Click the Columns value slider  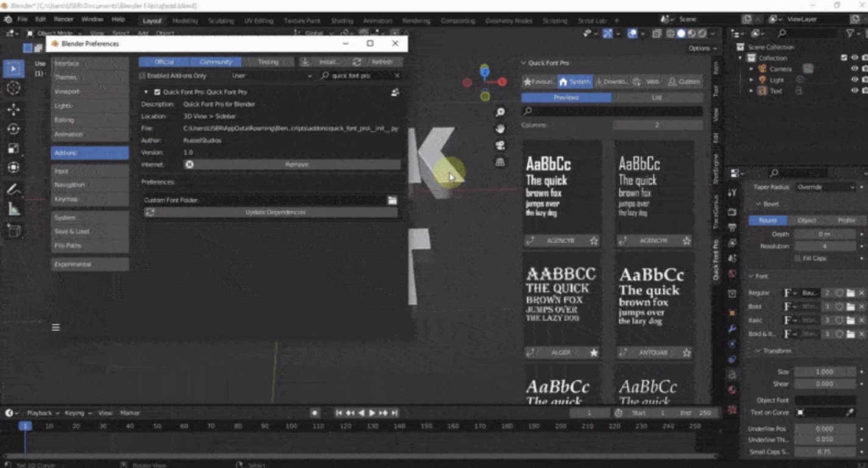tap(658, 125)
